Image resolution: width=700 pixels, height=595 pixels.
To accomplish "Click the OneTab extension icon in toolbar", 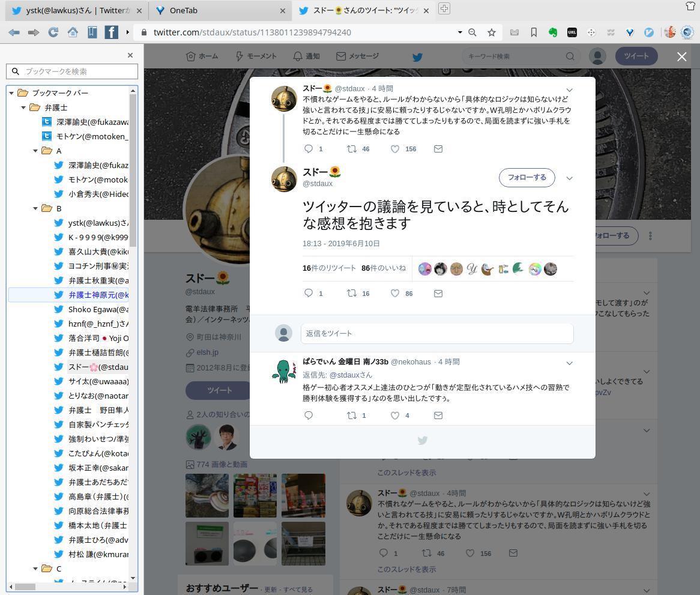I will click(630, 32).
